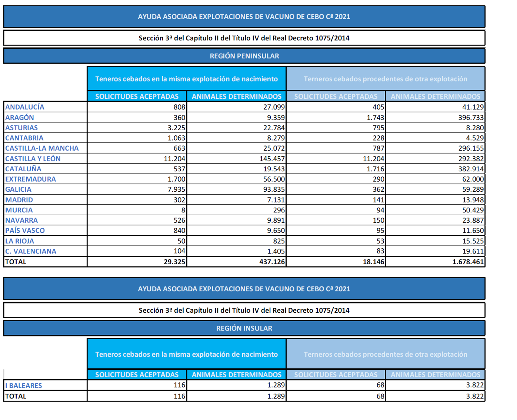The image size is (517, 420).
Task: Select the I BALEARES row label
Action: [24, 385]
